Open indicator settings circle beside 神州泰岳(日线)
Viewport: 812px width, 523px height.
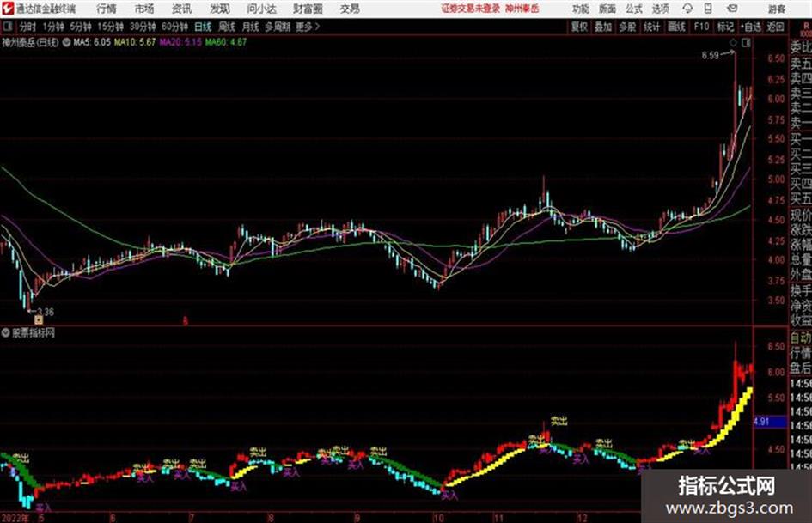(x=66, y=42)
